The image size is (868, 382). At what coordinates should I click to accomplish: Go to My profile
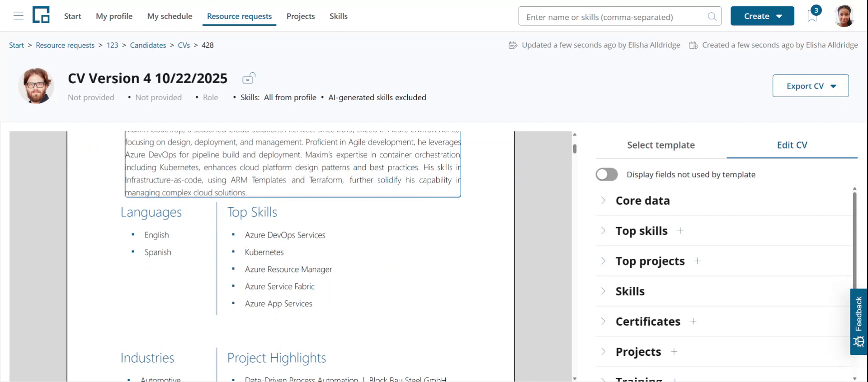(x=114, y=16)
